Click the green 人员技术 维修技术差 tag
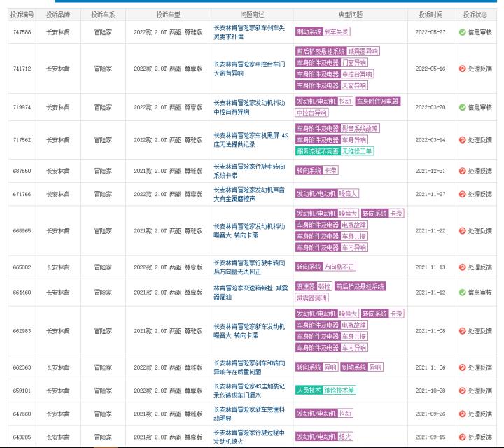 click(325, 390)
